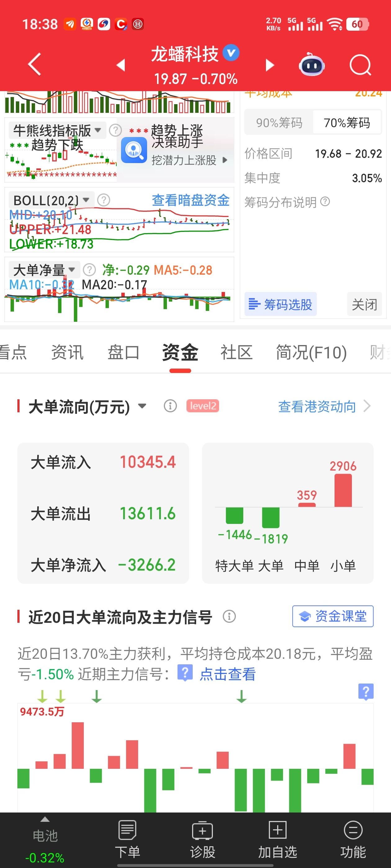Viewport: 391px width, 868px height.
Task: Expand 电池 sector panel at bottom left
Action: (45, 840)
